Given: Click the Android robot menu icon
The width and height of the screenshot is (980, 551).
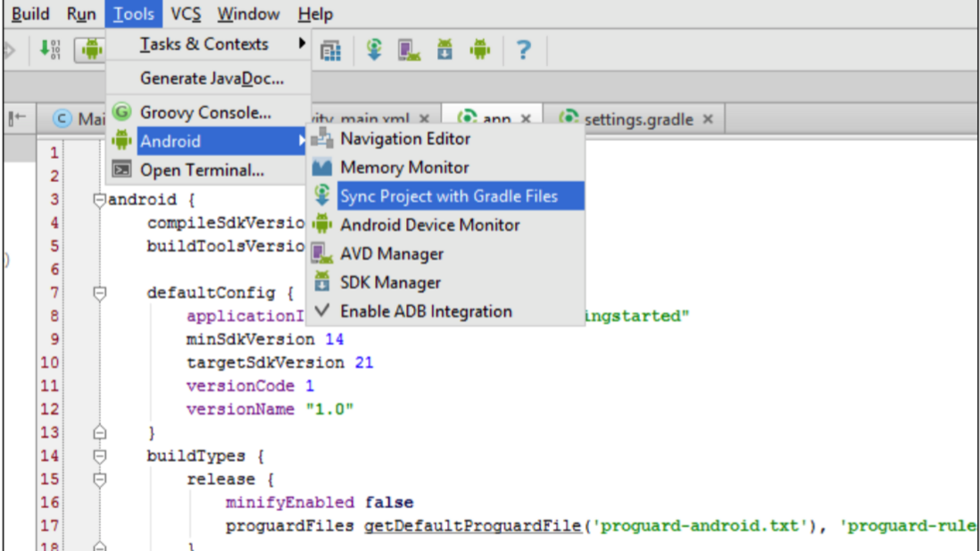Looking at the screenshot, I should (122, 141).
